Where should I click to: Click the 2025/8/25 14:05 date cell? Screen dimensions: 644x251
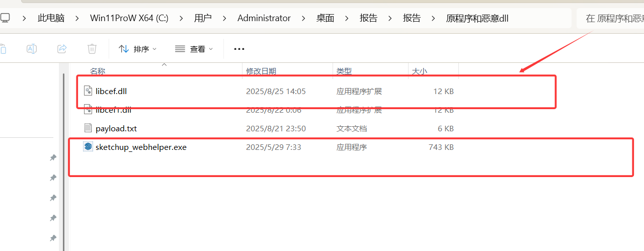click(x=276, y=91)
